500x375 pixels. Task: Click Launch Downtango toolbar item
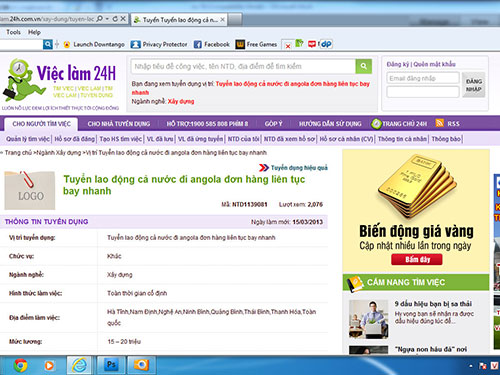coord(94,44)
